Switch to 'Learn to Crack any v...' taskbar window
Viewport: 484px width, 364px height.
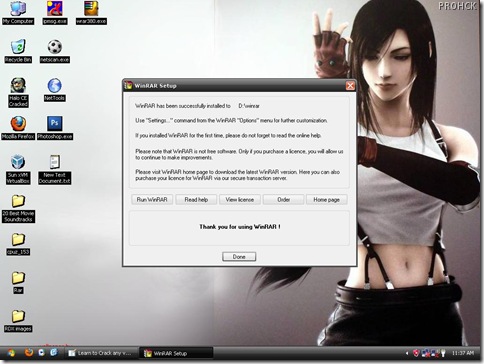tap(102, 353)
